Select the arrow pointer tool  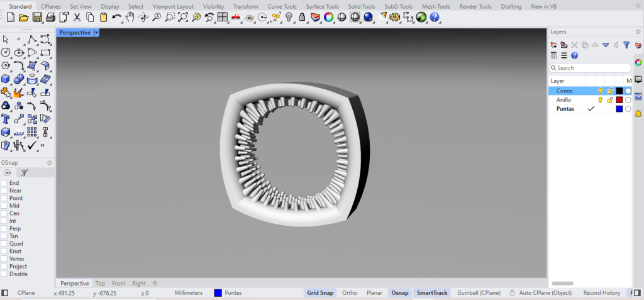click(x=6, y=40)
